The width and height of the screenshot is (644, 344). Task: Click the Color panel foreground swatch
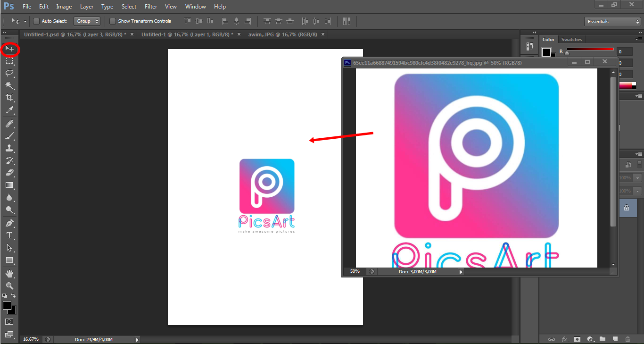pos(546,52)
